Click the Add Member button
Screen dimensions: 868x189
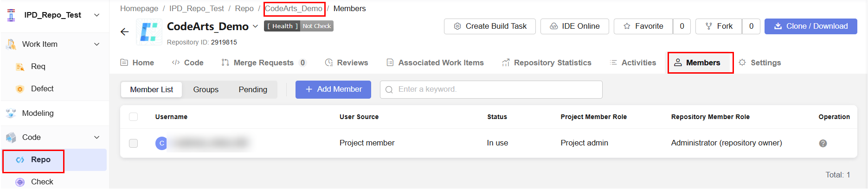[333, 89]
